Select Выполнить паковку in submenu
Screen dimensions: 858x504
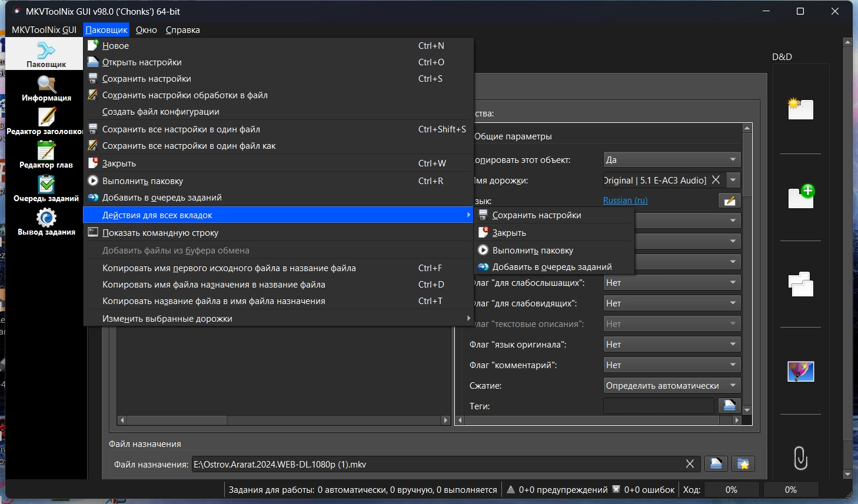click(x=533, y=251)
